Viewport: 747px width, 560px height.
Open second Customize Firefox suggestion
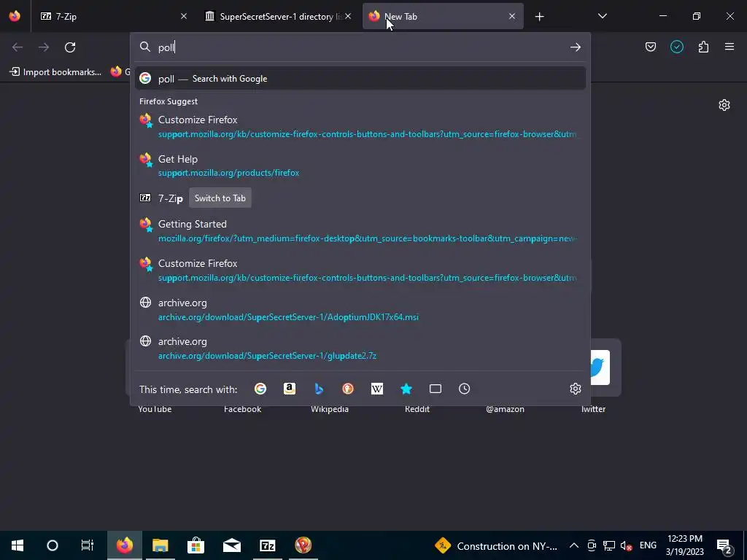360,270
